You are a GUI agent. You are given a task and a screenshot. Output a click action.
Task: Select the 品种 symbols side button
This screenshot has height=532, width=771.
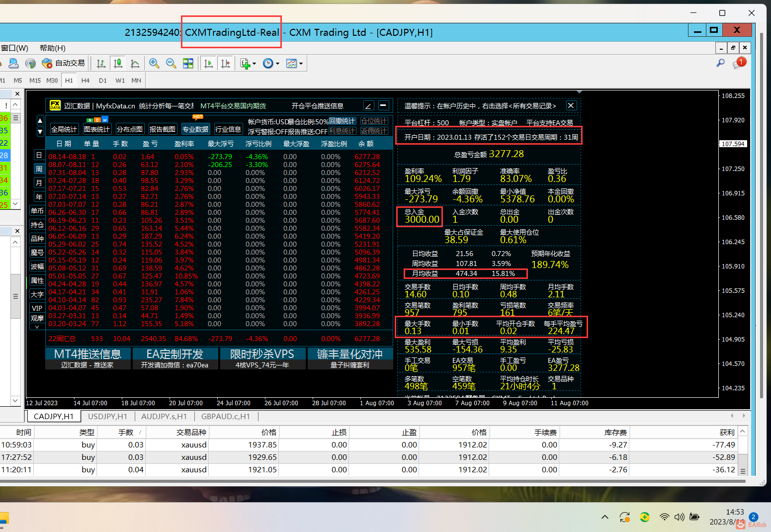click(x=37, y=239)
